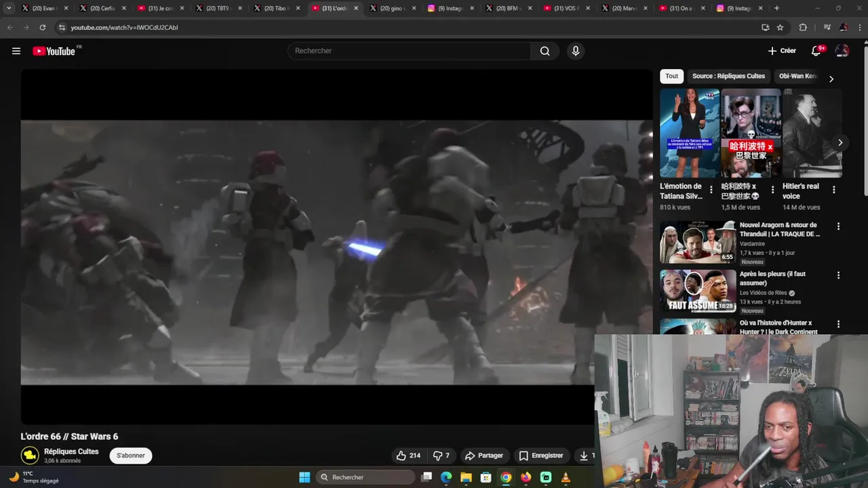
Task: Click the install app icon in address bar
Action: [x=765, y=27]
